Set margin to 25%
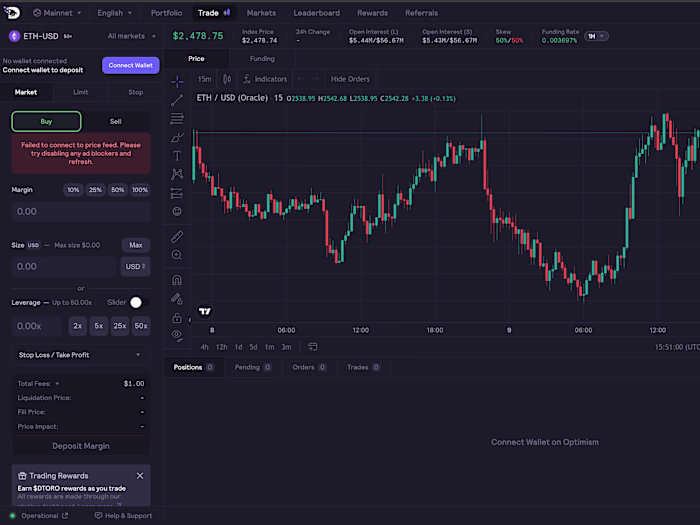 95,190
